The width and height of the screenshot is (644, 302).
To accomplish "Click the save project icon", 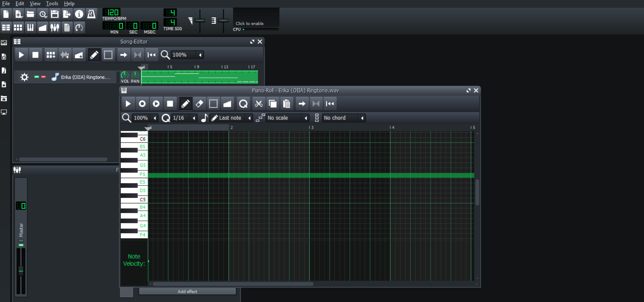I will (x=55, y=14).
